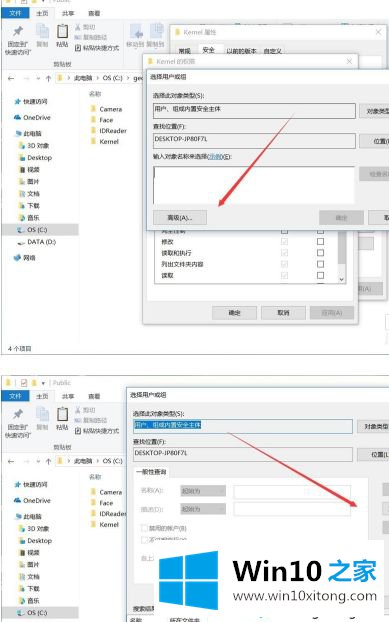The width and height of the screenshot is (389, 622).
Task: Select Desktop in upper screenshot sidebar
Action: [36, 157]
